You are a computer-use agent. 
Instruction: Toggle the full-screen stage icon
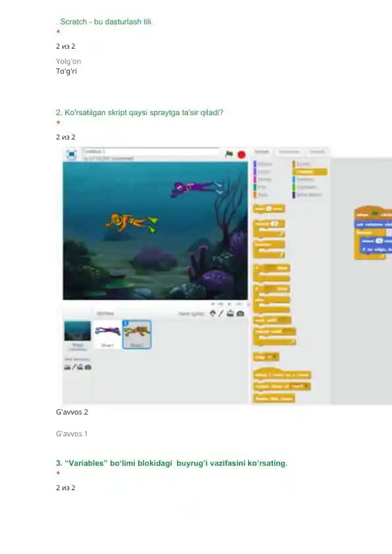coord(71,155)
